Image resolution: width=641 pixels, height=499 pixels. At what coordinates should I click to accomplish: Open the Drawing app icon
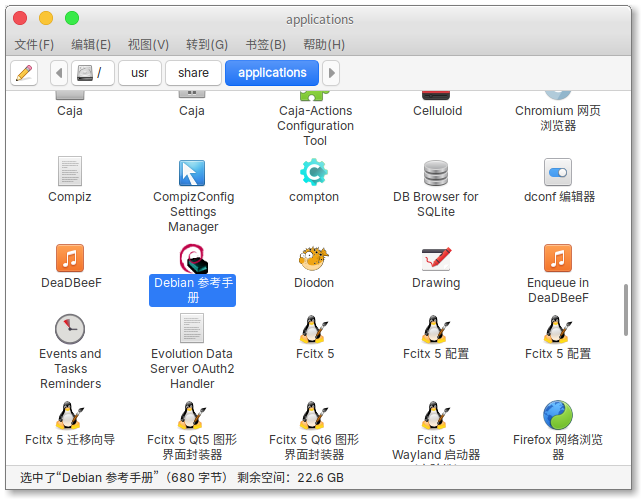coord(436,259)
